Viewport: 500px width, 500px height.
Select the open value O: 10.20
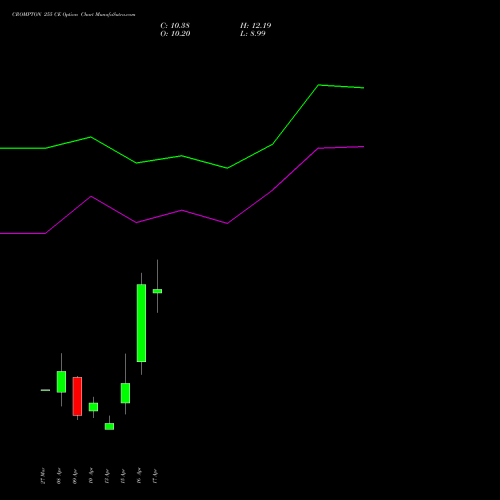click(x=175, y=34)
